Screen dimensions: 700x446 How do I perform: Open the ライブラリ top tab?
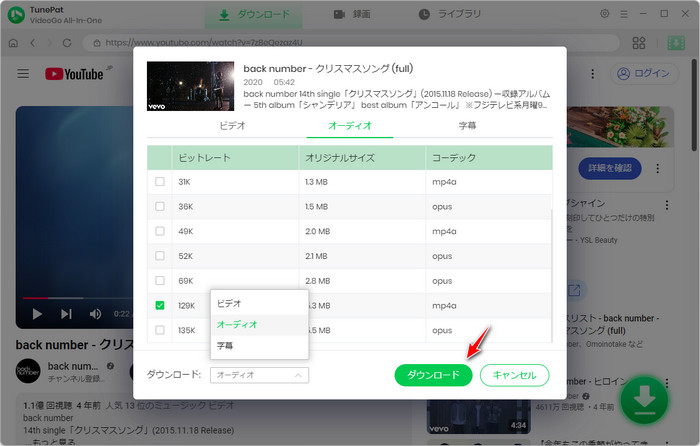point(450,15)
